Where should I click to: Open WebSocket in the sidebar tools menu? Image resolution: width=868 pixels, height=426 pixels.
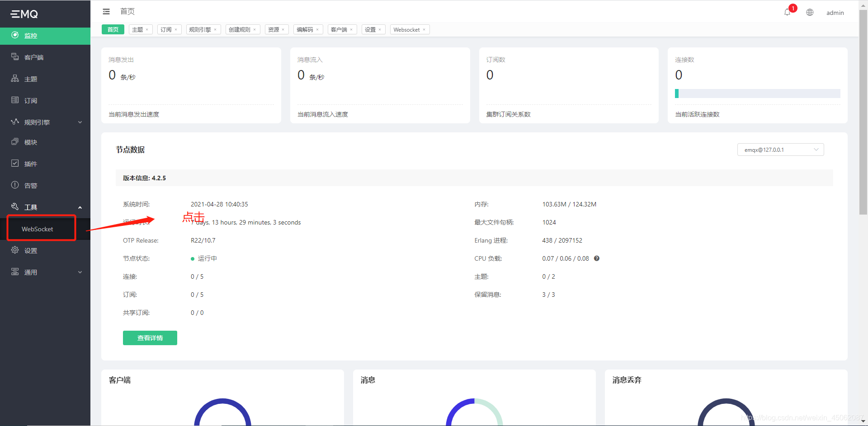pos(38,229)
